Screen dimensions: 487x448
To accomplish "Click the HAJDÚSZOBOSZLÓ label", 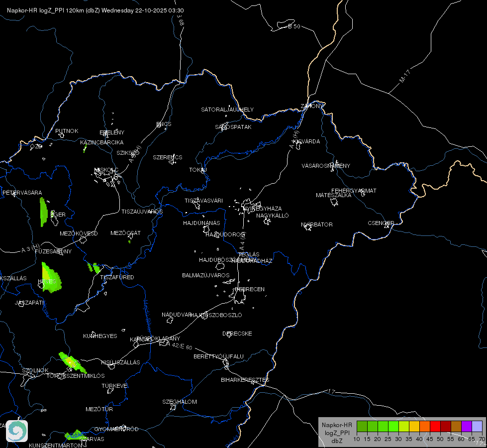I will (216, 315).
